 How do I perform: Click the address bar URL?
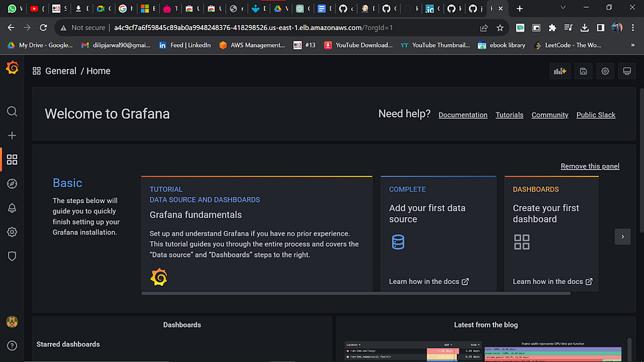253,28
